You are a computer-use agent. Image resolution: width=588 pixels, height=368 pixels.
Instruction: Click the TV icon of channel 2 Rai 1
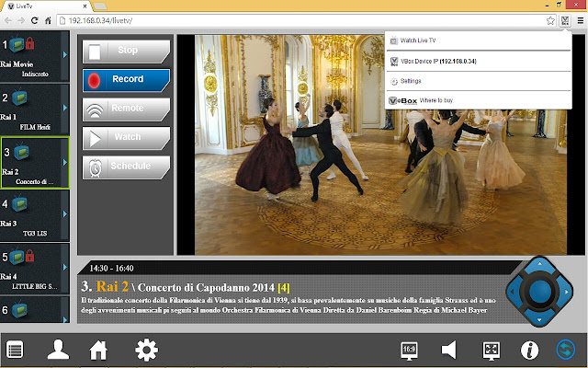coord(19,98)
